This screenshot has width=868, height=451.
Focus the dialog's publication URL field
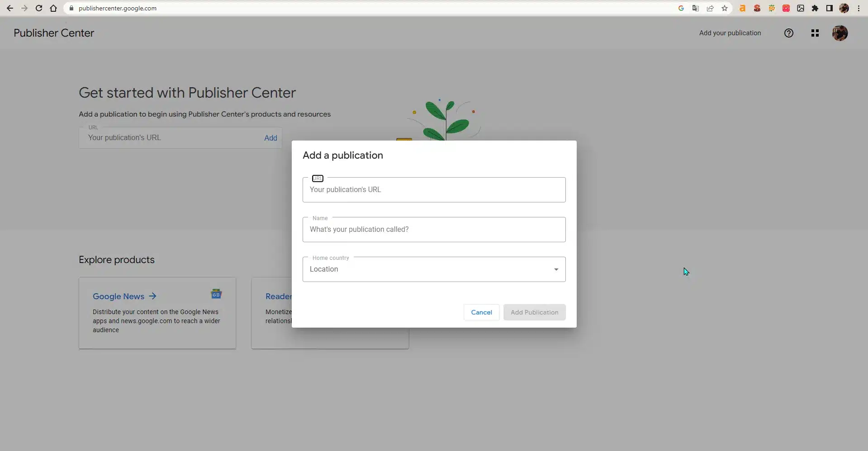tap(434, 190)
